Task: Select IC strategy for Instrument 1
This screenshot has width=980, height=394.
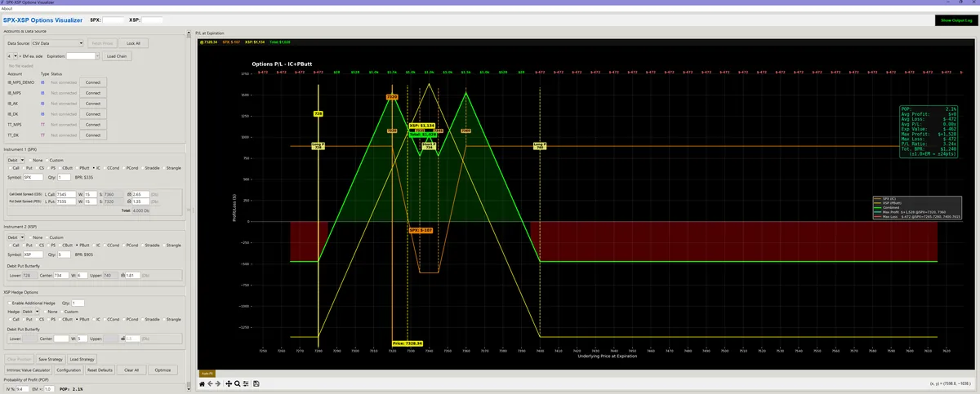Action: tap(96, 168)
